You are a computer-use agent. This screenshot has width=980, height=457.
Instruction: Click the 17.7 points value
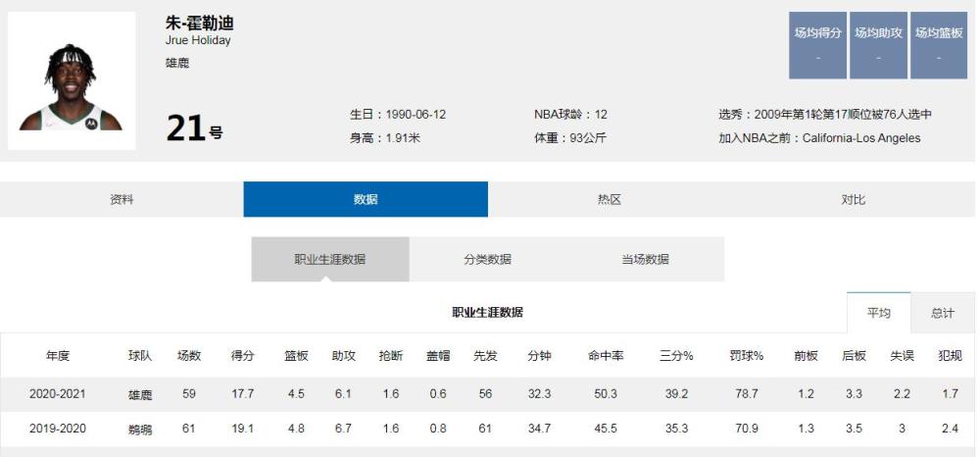(242, 394)
